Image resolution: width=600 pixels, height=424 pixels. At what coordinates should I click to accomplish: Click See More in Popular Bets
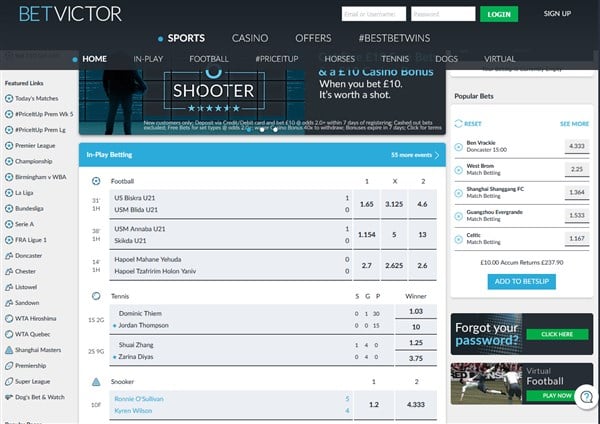point(574,124)
